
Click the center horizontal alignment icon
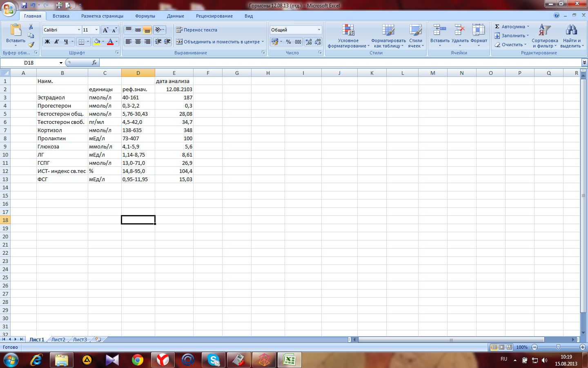tap(138, 42)
